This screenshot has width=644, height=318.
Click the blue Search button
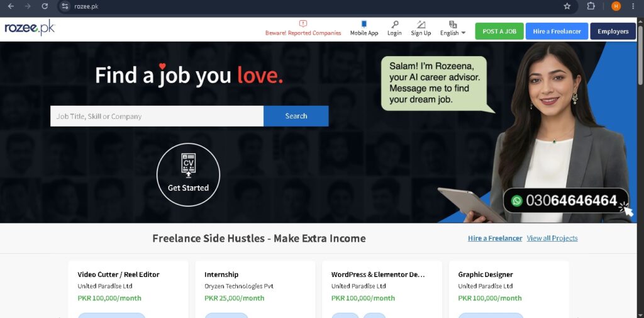pos(296,116)
